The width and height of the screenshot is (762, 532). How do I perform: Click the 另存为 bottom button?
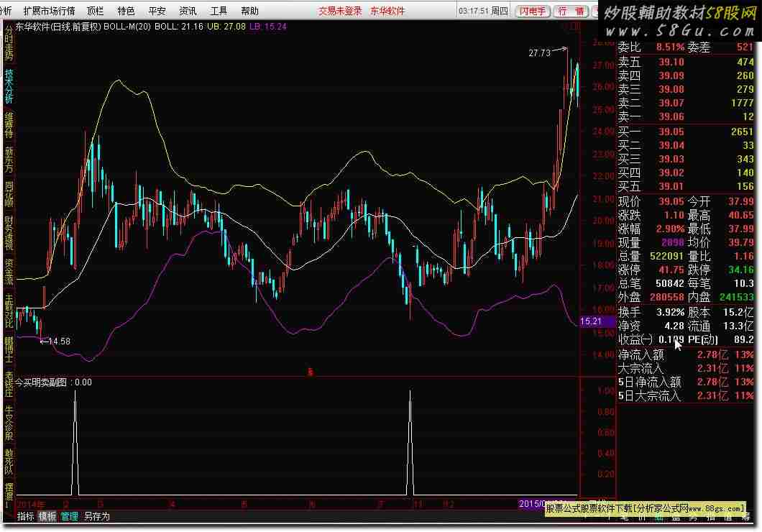coord(97,516)
